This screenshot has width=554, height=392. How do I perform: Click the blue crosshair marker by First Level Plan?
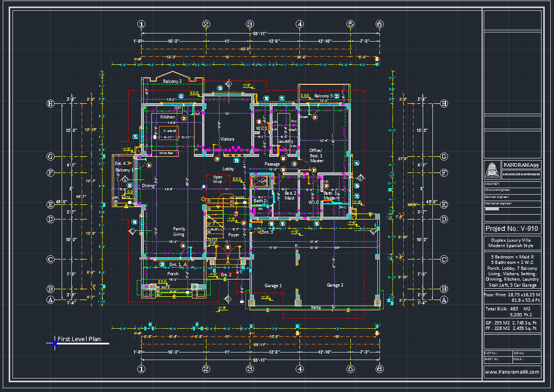click(x=54, y=343)
